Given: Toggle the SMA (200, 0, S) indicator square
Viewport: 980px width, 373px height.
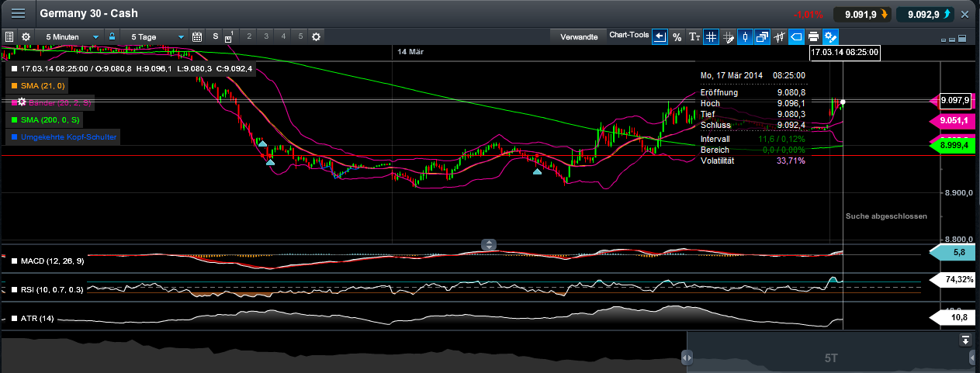Looking at the screenshot, I should (x=15, y=120).
